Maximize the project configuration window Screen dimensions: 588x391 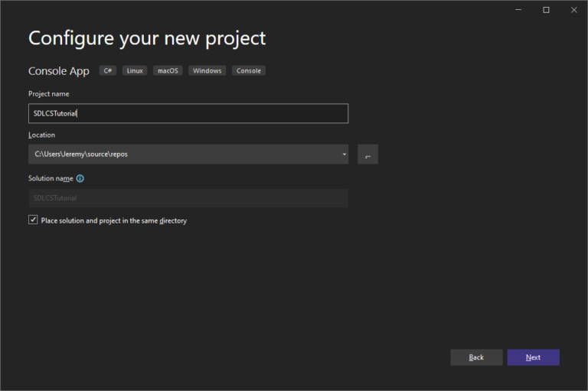(x=546, y=10)
